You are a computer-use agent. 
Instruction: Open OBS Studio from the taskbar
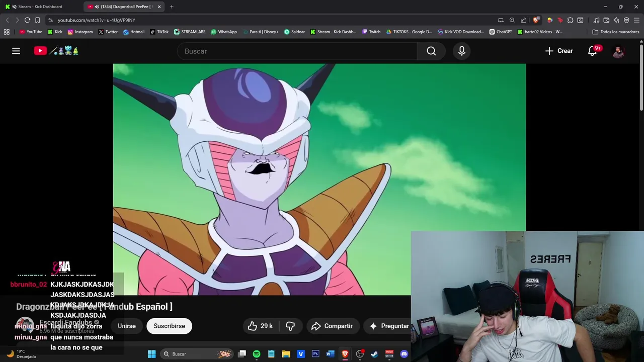tap(360, 354)
